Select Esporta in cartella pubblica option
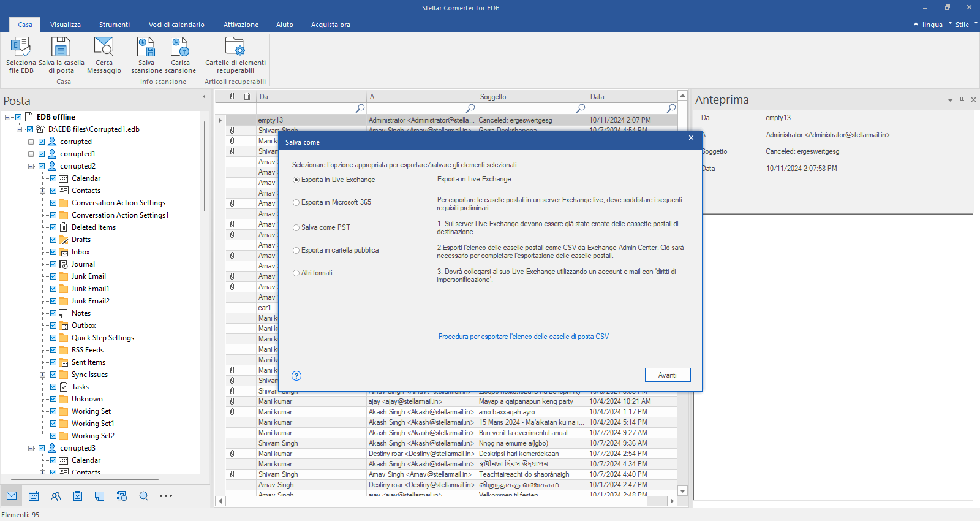 [x=336, y=250]
